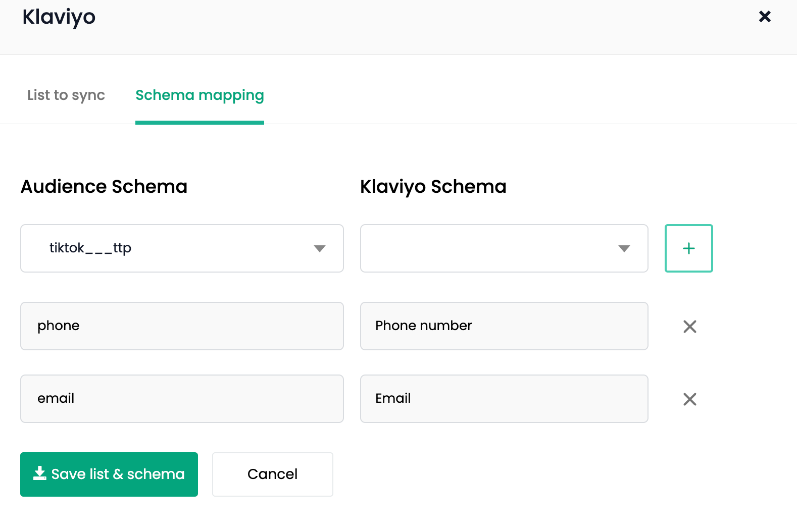Click the dropdown arrow on tiktok___ttp selector
The width and height of the screenshot is (797, 532).
pyautogui.click(x=319, y=248)
